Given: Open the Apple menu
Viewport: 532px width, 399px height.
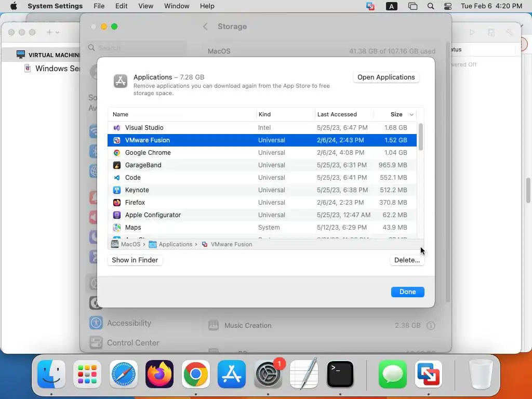Looking at the screenshot, I should [x=14, y=6].
